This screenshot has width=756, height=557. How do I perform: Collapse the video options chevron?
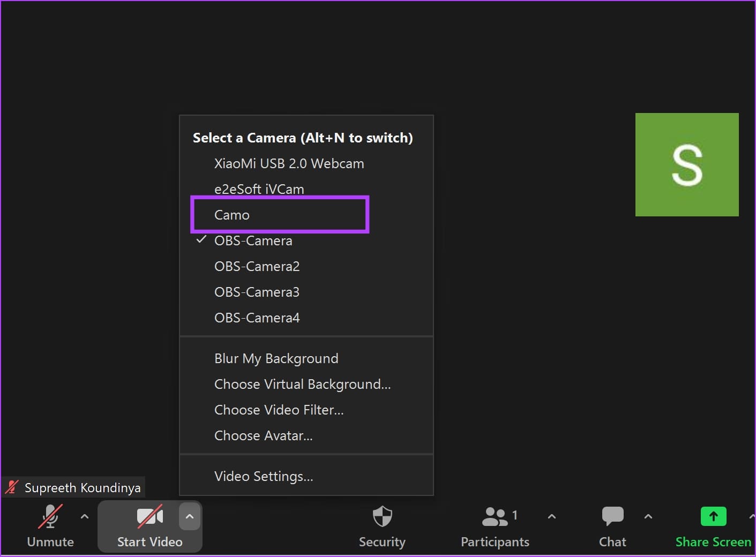[x=189, y=516]
